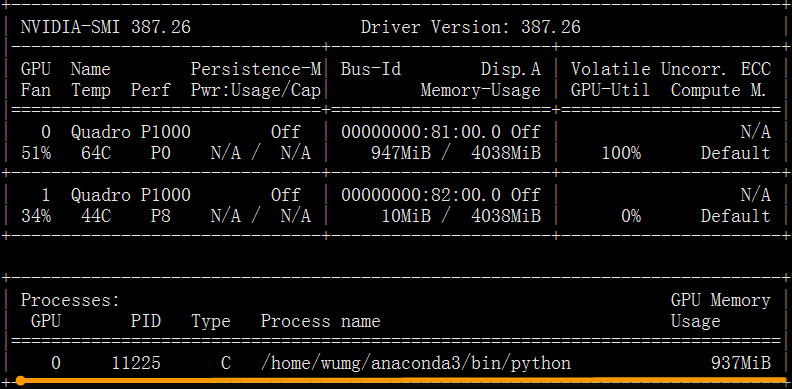Click the 100% GPU-Util value for GPU 0
This screenshot has height=389, width=792.
click(621, 153)
